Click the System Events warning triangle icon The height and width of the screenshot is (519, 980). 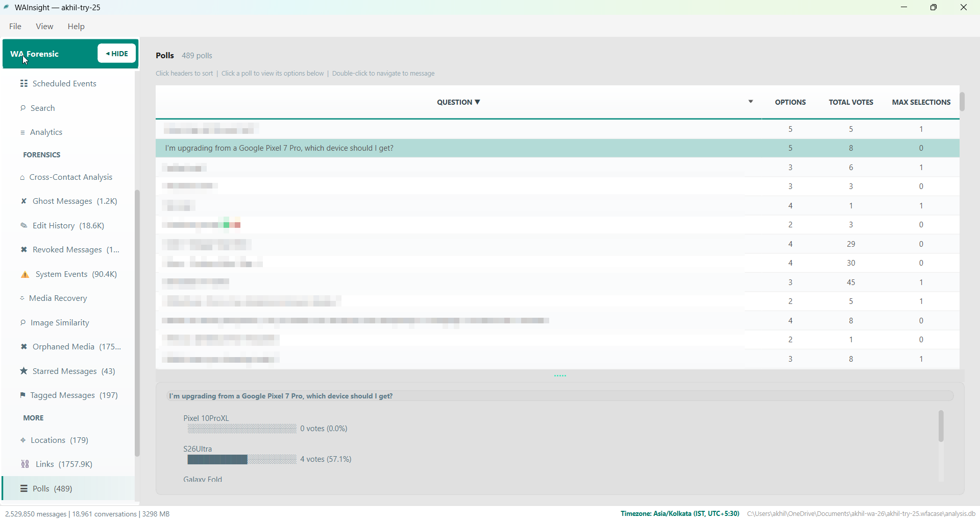(25, 275)
